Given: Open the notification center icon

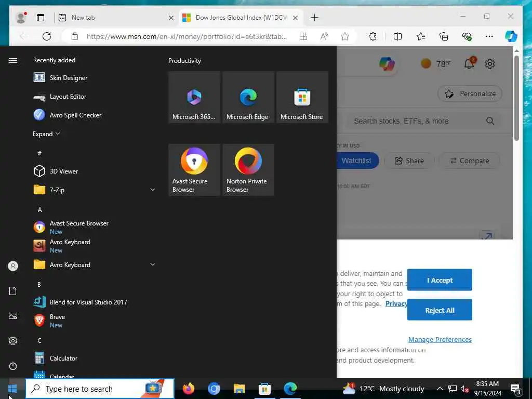Looking at the screenshot, I should tap(516, 389).
